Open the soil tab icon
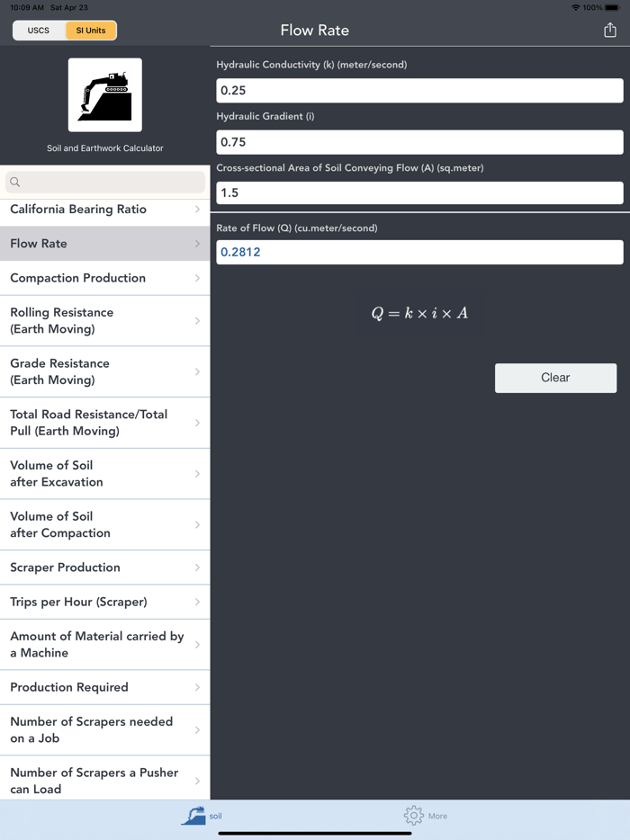Screen dimensions: 630x840 pos(193,816)
